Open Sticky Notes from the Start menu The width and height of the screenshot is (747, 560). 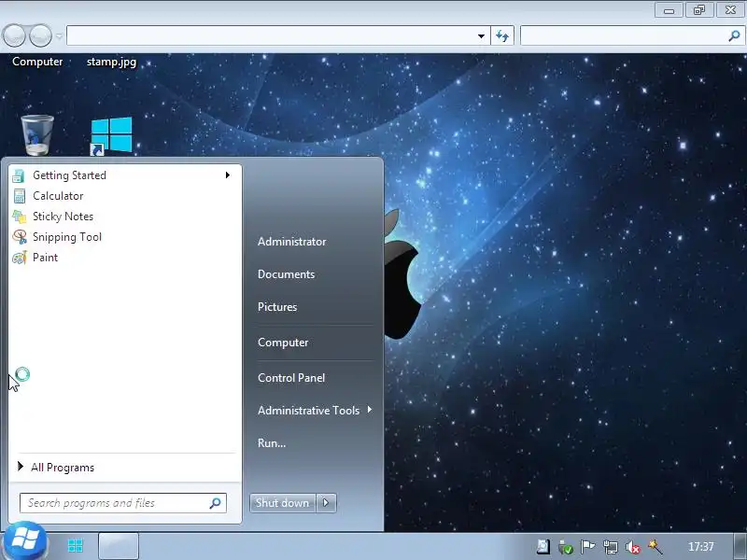[125, 217]
